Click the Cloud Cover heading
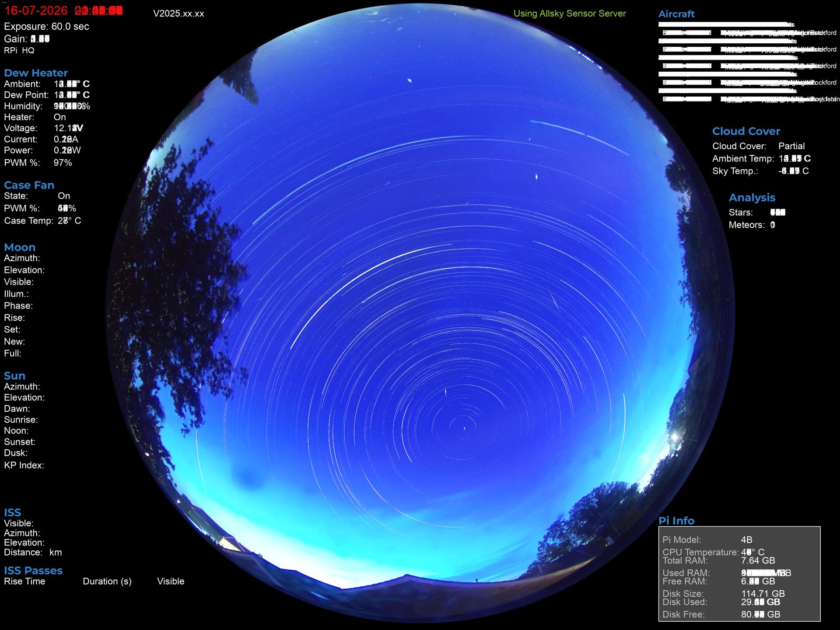Viewport: 840px width, 630px height. point(746,131)
